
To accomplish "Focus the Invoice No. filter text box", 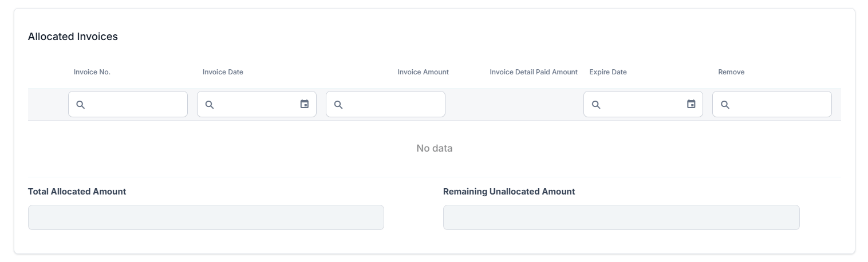I will (x=135, y=105).
